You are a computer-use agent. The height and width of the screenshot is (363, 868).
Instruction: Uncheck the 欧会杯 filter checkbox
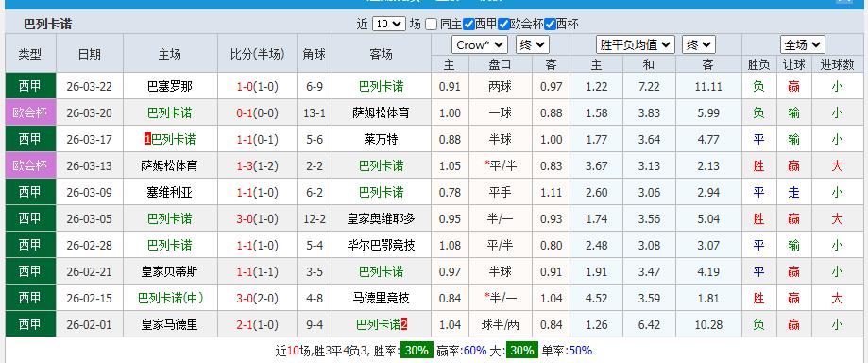click(x=503, y=25)
